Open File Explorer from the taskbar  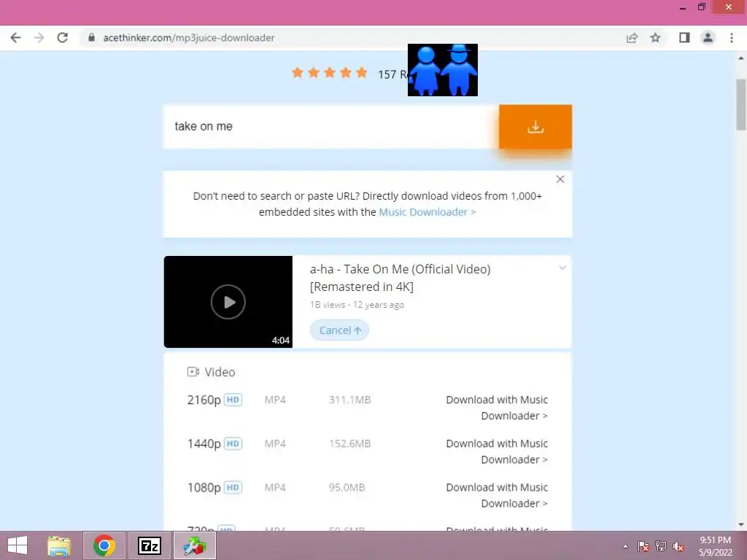pyautogui.click(x=59, y=545)
